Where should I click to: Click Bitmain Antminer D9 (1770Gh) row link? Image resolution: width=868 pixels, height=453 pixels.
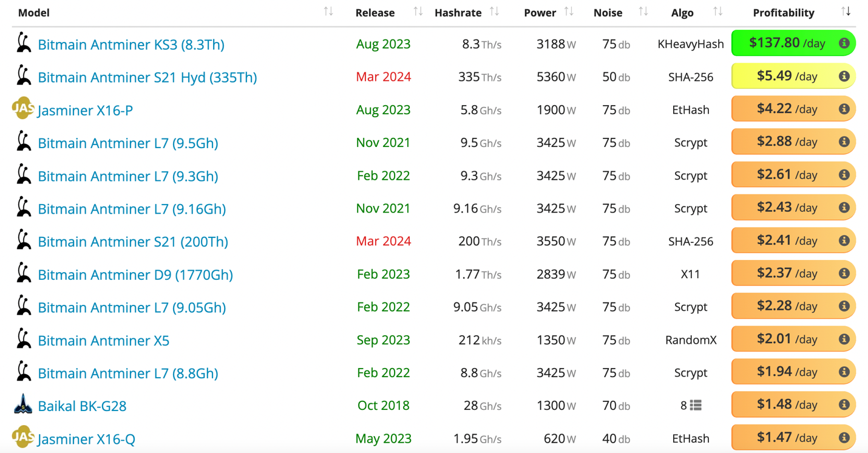coord(135,274)
